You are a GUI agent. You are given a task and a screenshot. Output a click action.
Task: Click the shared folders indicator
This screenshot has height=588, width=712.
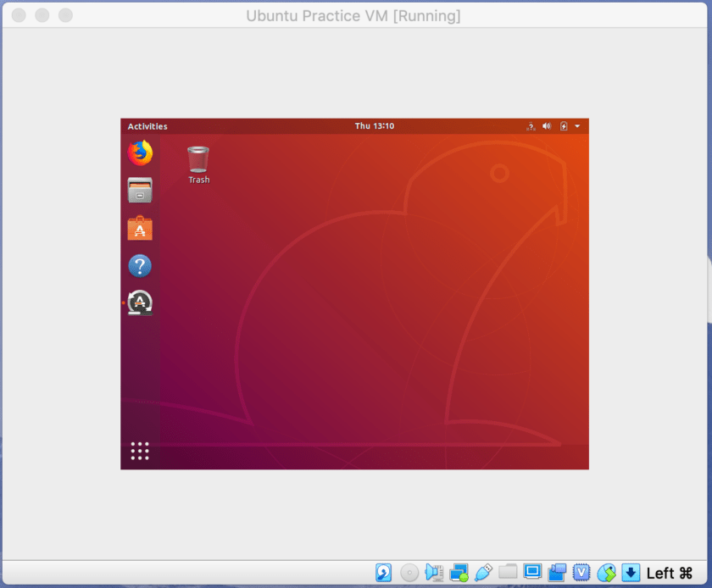pos(508,572)
